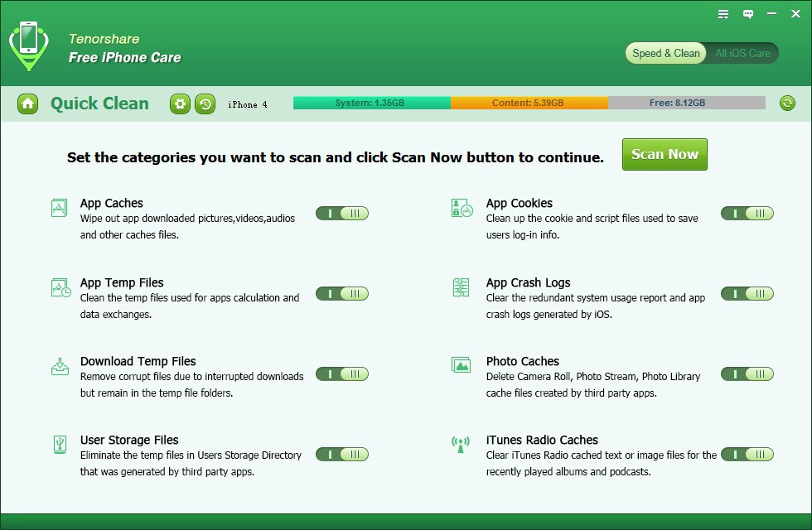Click the Download Temp Files title text
Viewport: 812px width, 530px height.
(138, 361)
